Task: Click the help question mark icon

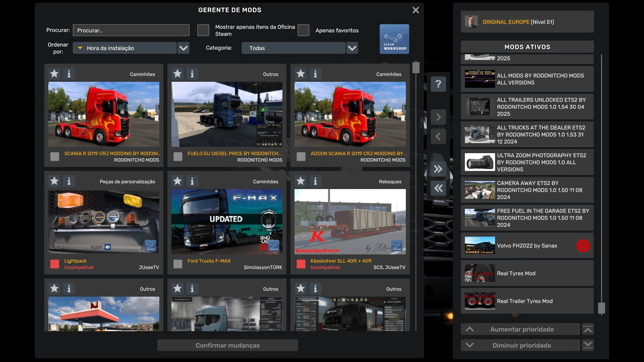Action: 438,84
